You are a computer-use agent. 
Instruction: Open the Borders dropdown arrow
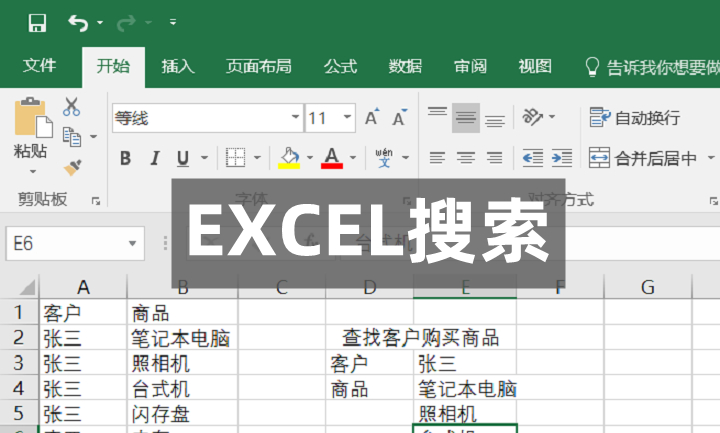[x=258, y=157]
